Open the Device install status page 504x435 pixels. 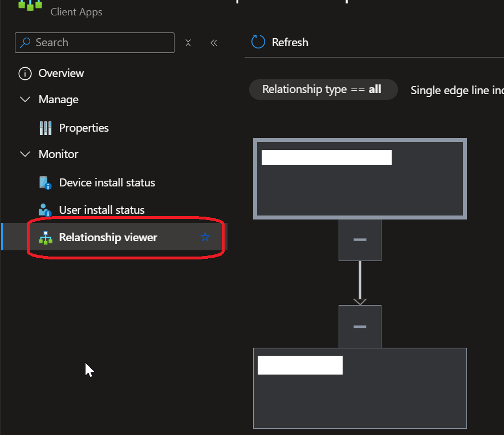(107, 183)
